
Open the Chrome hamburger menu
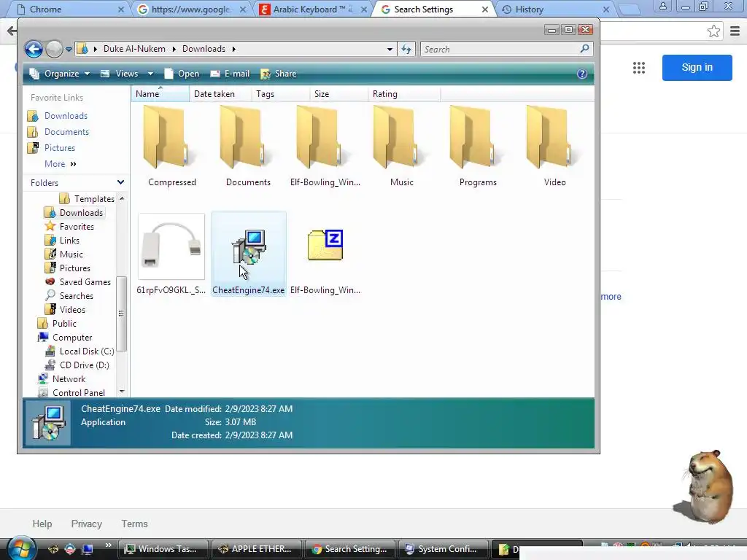[735, 31]
